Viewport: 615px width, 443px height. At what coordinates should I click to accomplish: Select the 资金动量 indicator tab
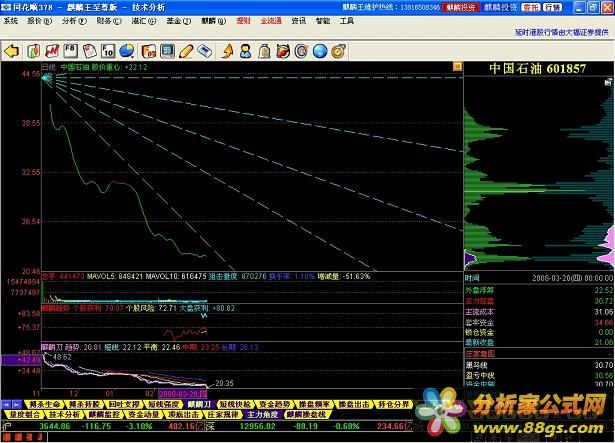pyautogui.click(x=144, y=414)
